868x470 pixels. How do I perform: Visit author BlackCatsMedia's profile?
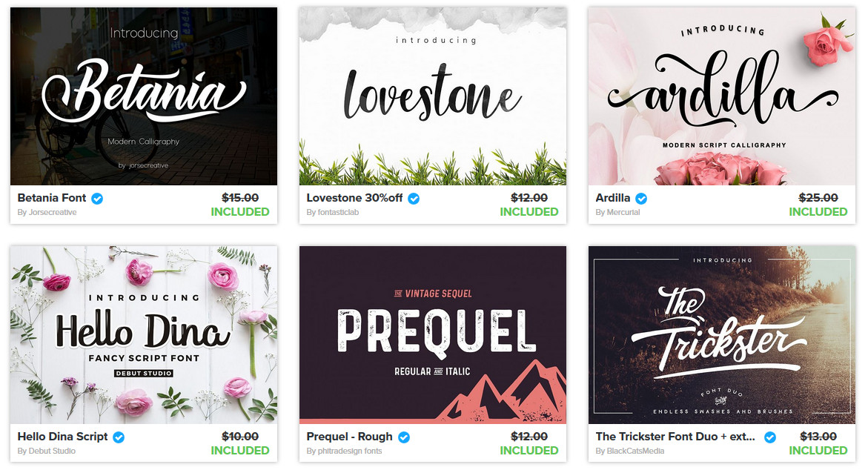point(630,451)
